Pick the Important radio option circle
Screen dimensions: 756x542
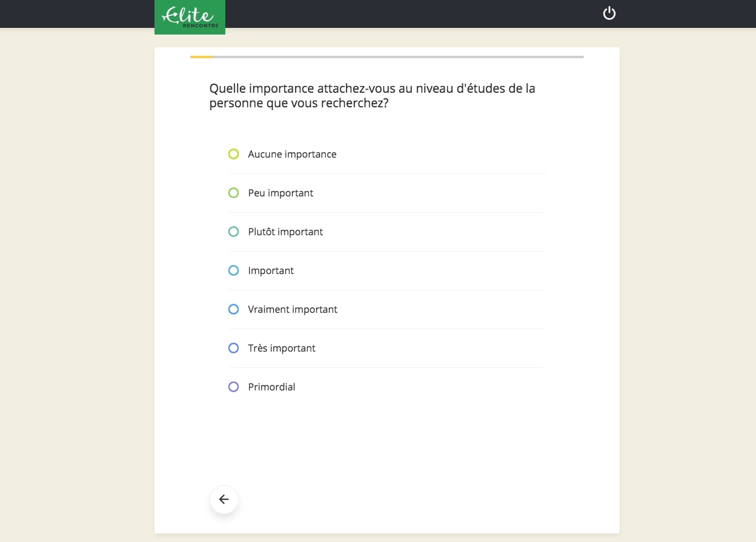233,270
